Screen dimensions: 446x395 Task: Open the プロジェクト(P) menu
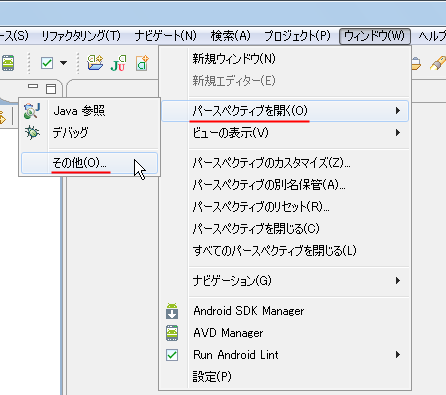tap(297, 36)
